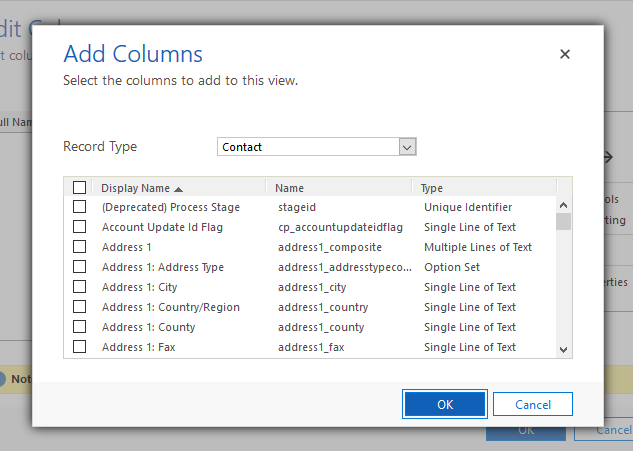Viewport: 633px width, 451px height.
Task: Sort by the Display Name column header
Action: (x=135, y=188)
